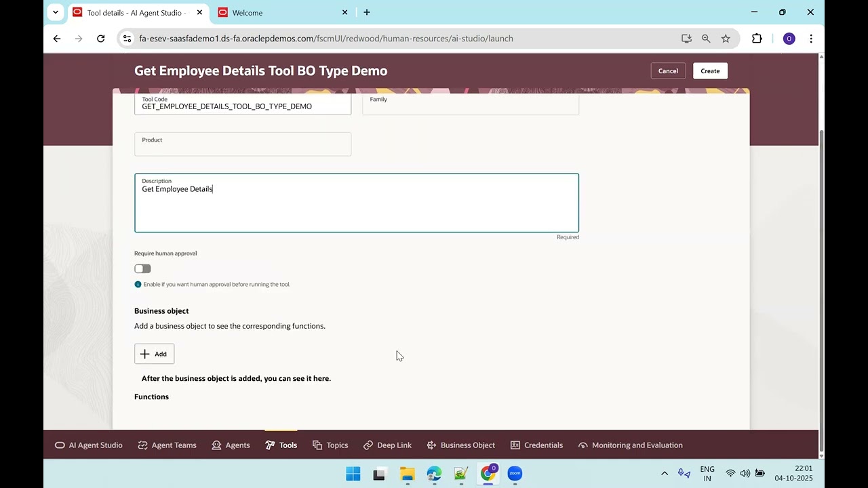This screenshot has width=868, height=488.
Task: Open the Family field
Action: pos(471,104)
